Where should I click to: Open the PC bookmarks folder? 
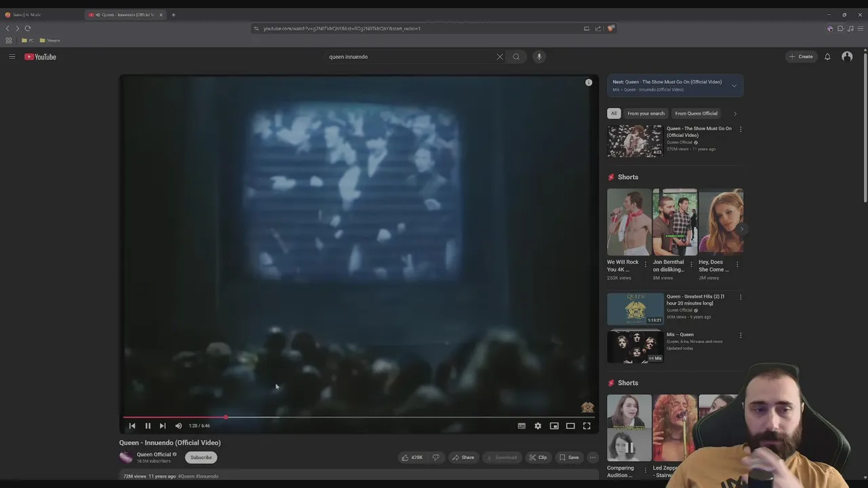(28, 41)
